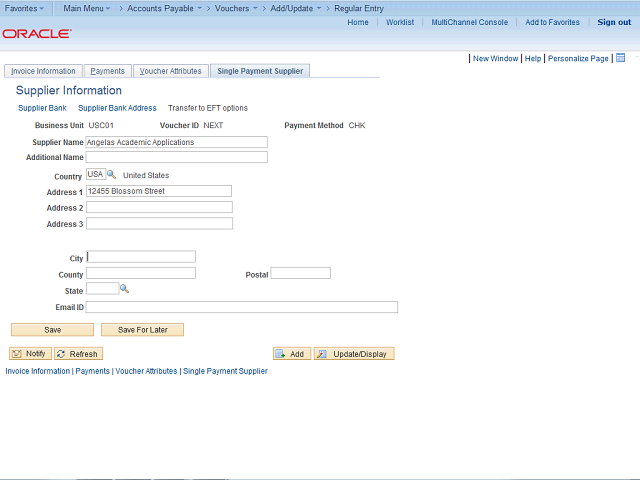Sign out of the application
Image resolution: width=640 pixels, height=480 pixels.
pos(614,22)
